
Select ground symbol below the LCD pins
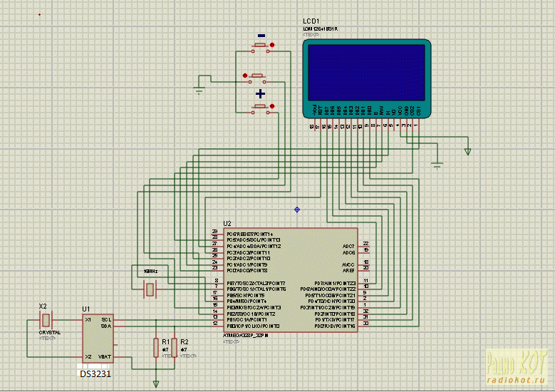[x=437, y=165]
